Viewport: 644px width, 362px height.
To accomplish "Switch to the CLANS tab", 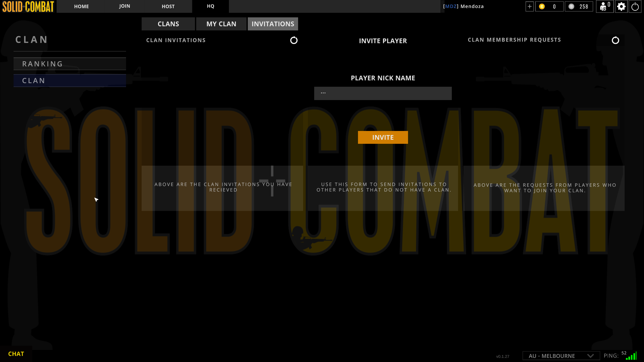I will [168, 24].
